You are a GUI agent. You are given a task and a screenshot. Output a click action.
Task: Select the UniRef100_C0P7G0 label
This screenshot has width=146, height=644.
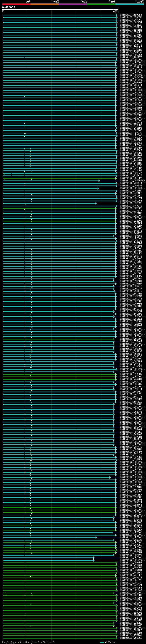(x=131, y=20)
